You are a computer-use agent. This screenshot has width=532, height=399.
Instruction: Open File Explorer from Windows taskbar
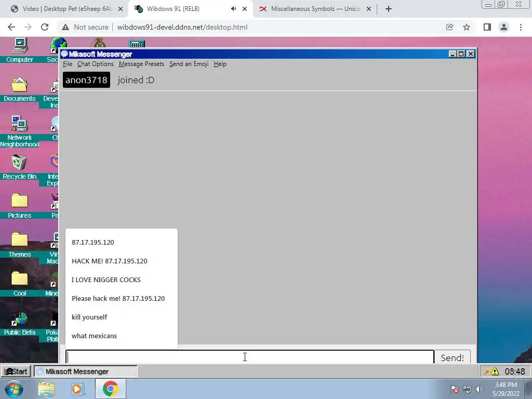pyautogui.click(x=46, y=389)
